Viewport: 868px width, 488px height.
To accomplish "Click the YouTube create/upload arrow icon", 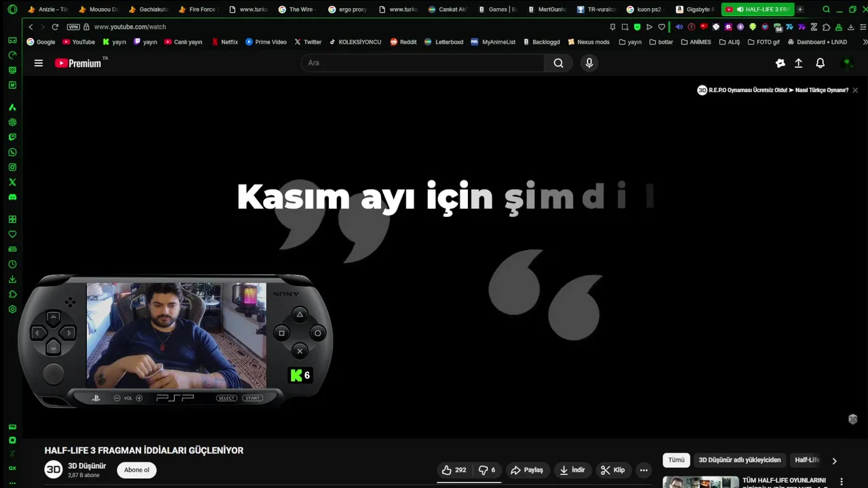I will [x=799, y=63].
